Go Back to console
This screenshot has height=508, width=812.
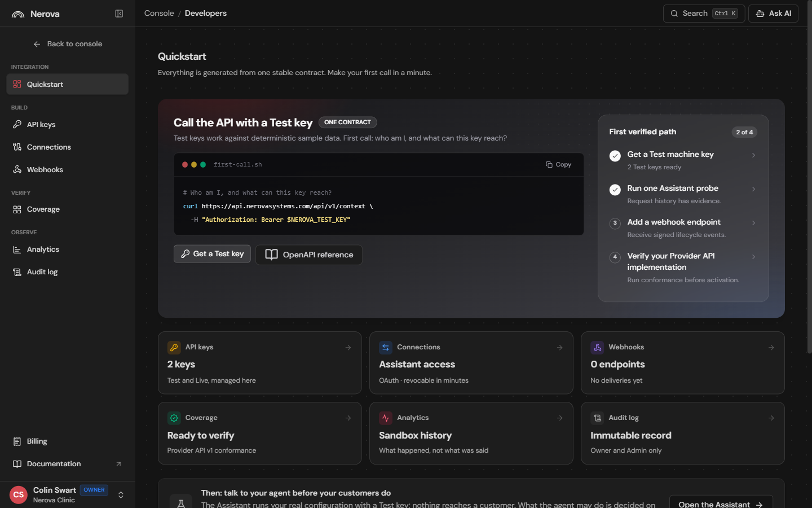click(68, 44)
